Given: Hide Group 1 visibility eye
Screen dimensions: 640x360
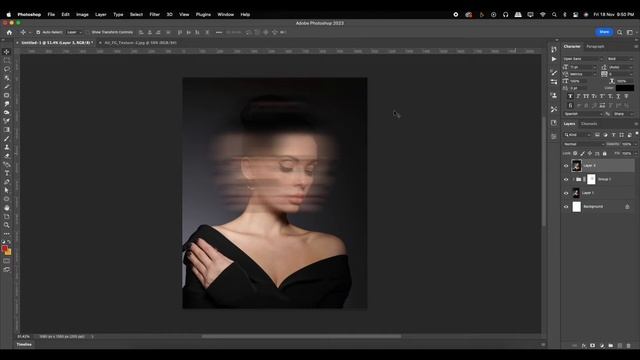Looking at the screenshot, I should click(566, 180).
